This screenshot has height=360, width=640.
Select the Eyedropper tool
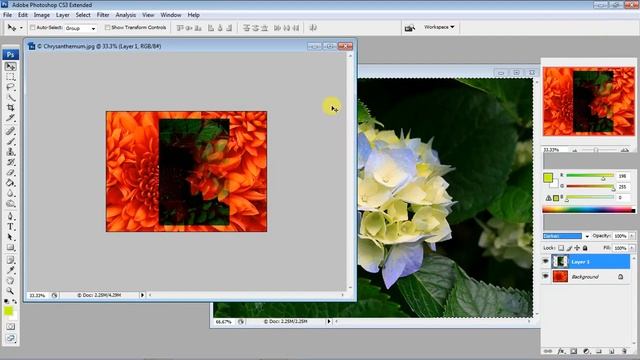[x=11, y=270]
